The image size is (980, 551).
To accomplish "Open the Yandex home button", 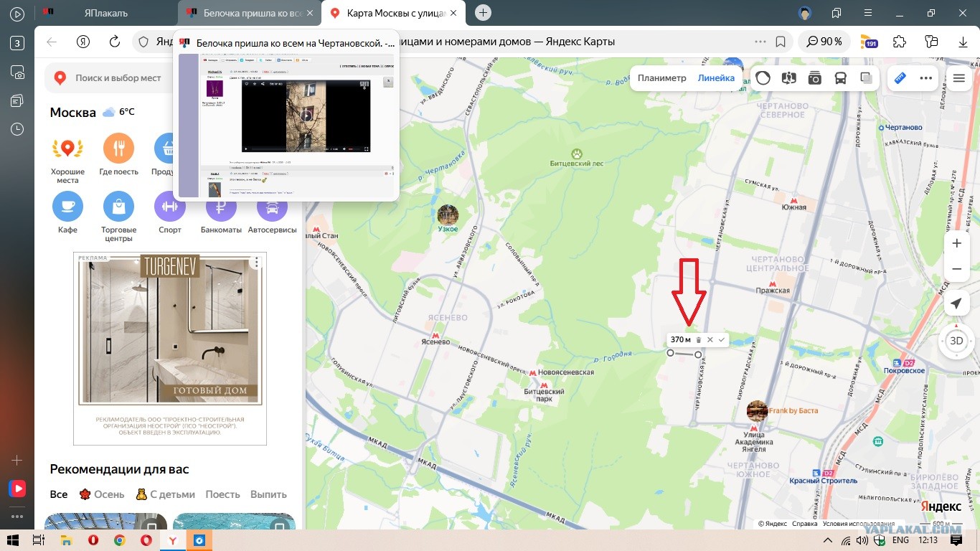I will click(x=83, y=42).
